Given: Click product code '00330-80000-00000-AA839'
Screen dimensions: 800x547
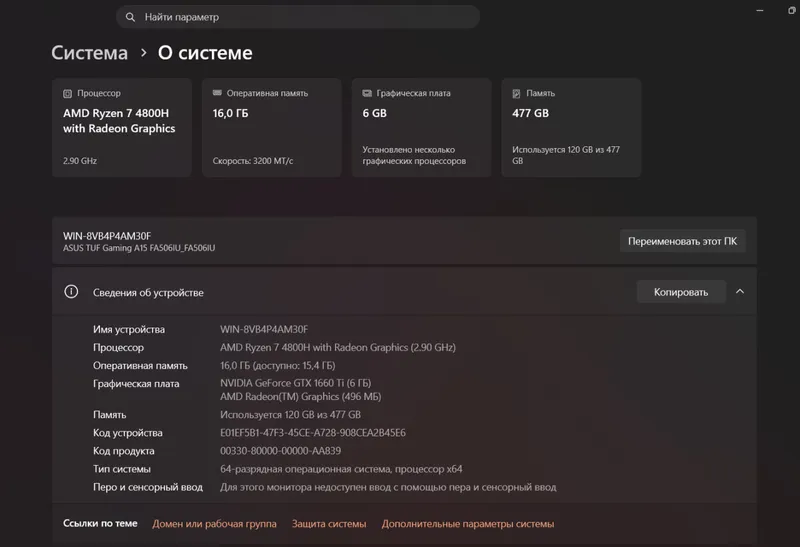Looking at the screenshot, I should [x=280, y=451].
